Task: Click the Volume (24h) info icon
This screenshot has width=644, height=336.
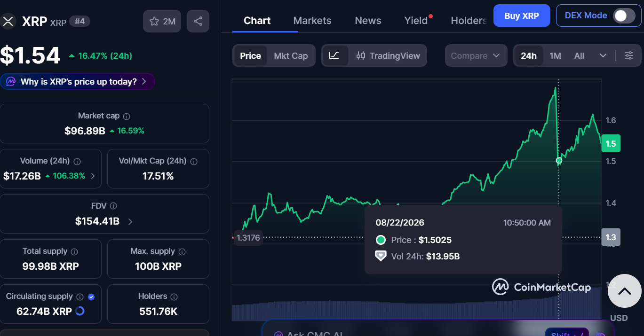Action: point(77,161)
